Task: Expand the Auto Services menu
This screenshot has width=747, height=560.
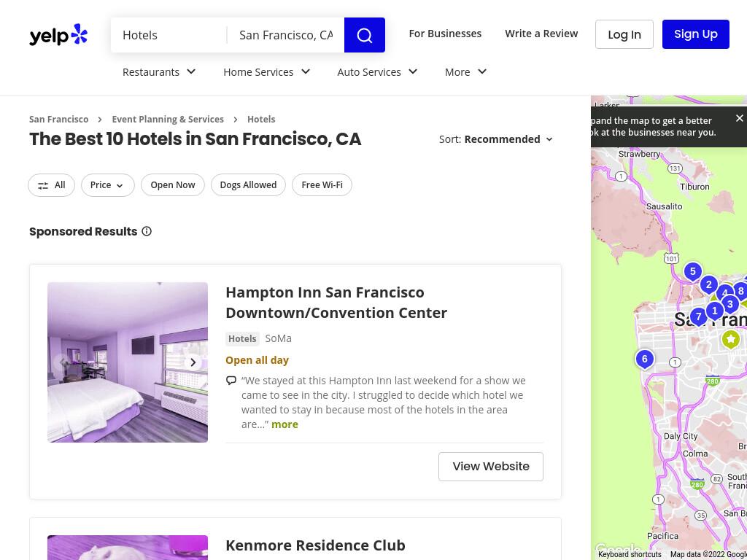Action: (377, 72)
